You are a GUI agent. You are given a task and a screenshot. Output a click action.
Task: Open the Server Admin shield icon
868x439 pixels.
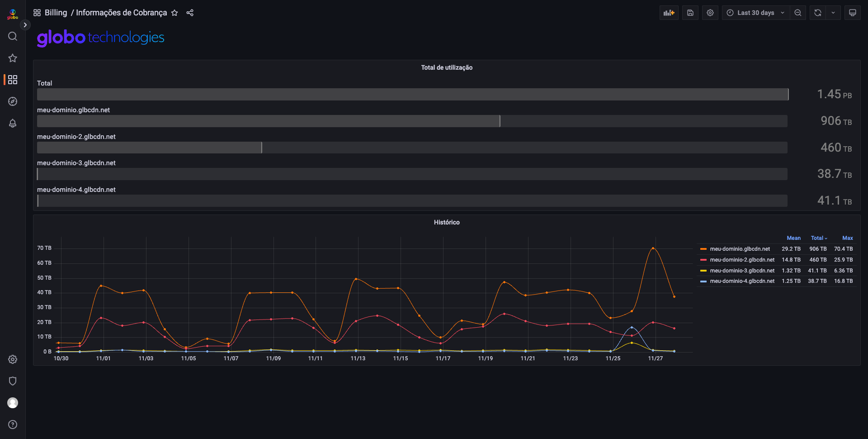pos(13,381)
